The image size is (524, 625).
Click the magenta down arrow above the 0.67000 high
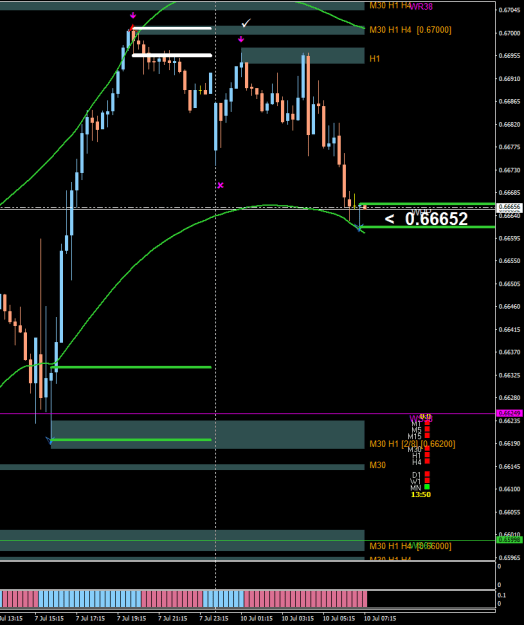click(133, 16)
